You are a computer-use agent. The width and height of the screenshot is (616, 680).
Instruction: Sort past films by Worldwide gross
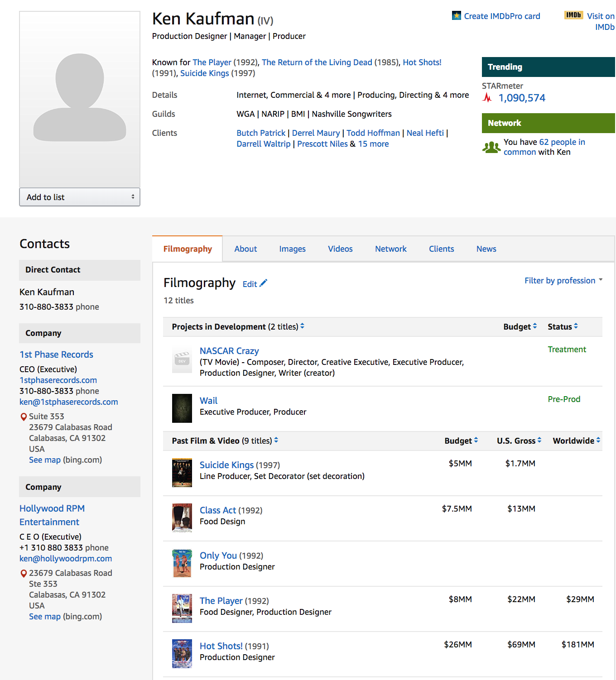point(577,441)
